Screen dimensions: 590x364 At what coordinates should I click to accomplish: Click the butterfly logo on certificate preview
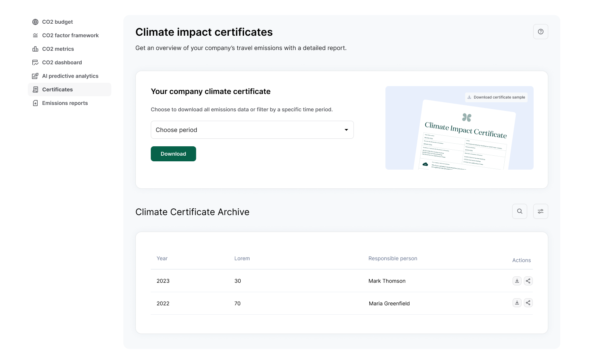click(467, 117)
